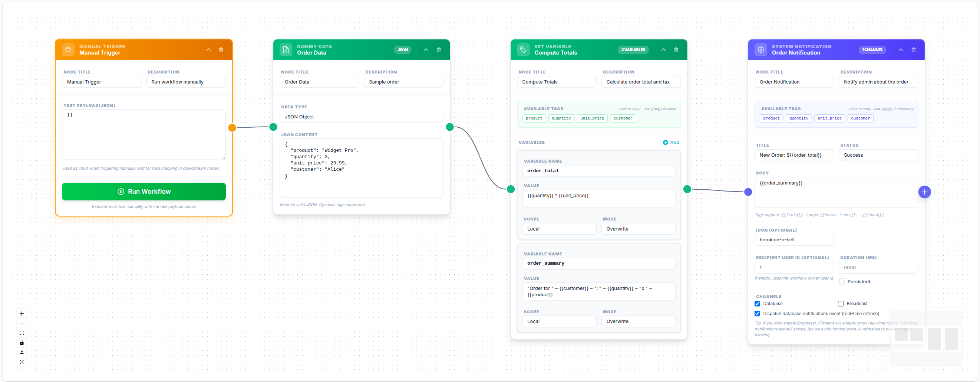This screenshot has width=980, height=382.
Task: Copy the unit_price tag in Compute Totals
Action: 592,118
